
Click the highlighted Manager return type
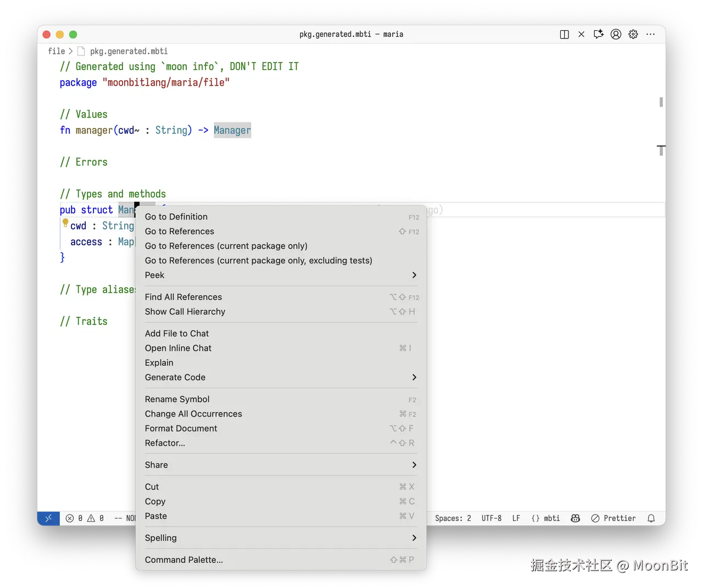click(x=232, y=130)
